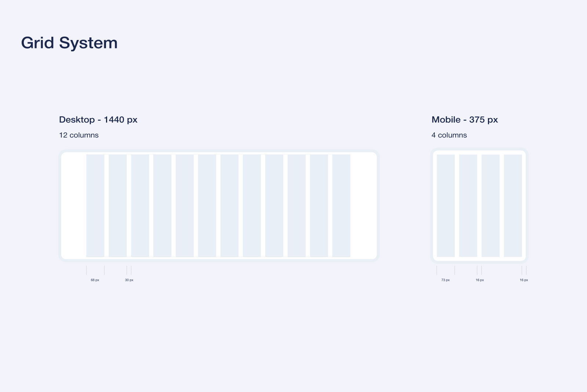Click the "4 columns" caption
The height and width of the screenshot is (392, 587).
click(449, 135)
